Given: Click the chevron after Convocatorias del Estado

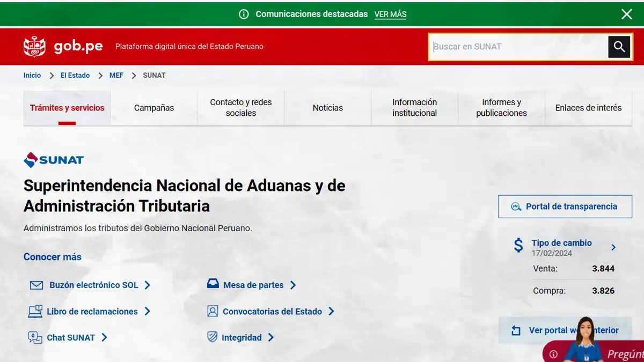Looking at the screenshot, I should [x=332, y=312].
